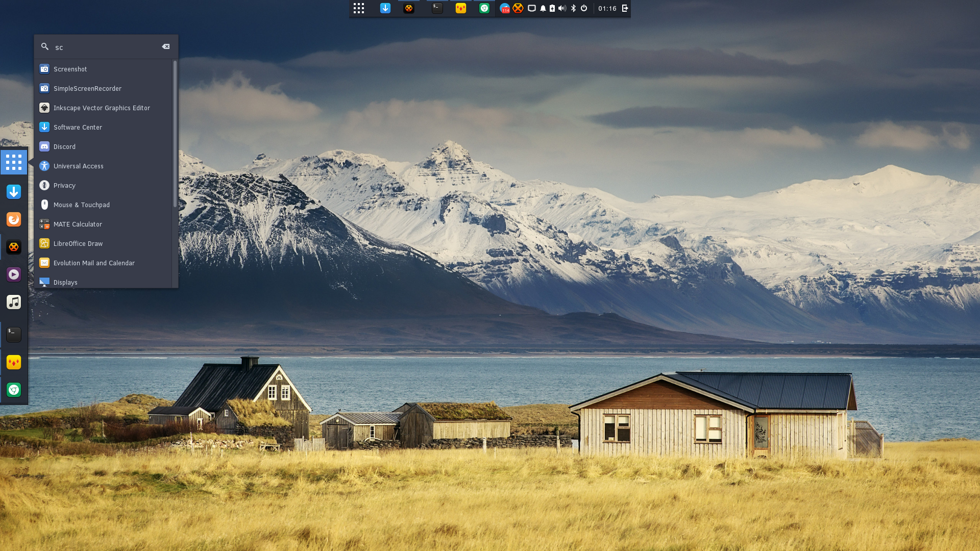Screen dimensions: 980x551
Task: Open Telegram tray icon with 114 badge
Action: coord(505,8)
